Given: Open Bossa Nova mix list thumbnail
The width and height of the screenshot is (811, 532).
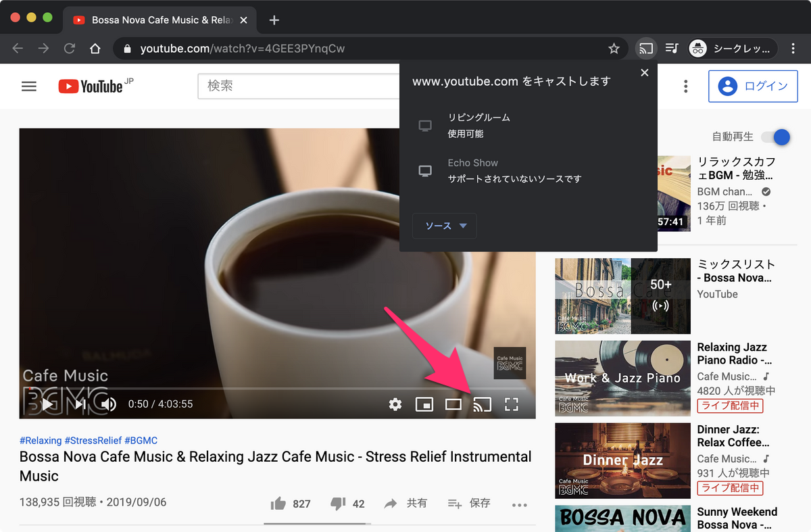Looking at the screenshot, I should click(622, 296).
